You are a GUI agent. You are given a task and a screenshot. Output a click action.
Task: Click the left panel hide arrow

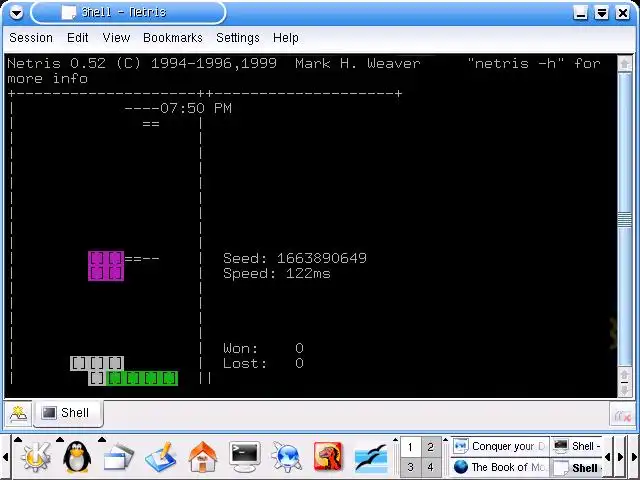click(5, 457)
